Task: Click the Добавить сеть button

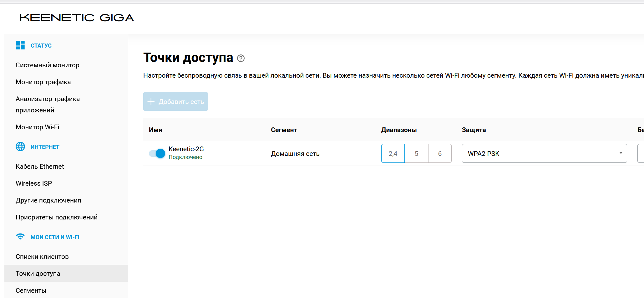Action: coord(175,101)
